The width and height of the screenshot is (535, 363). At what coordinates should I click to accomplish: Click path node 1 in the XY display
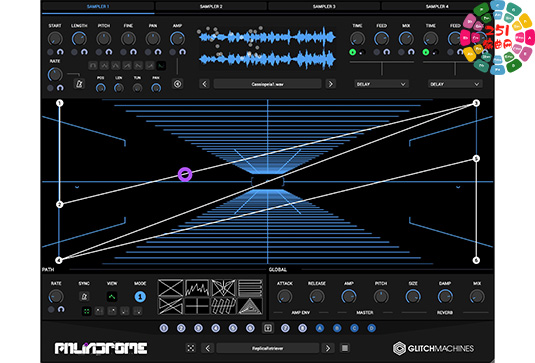click(x=60, y=103)
